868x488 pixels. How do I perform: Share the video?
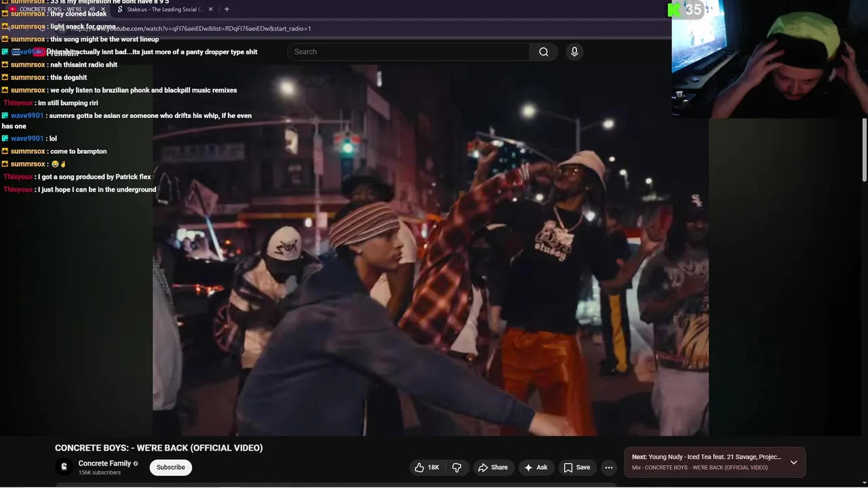[493, 468]
